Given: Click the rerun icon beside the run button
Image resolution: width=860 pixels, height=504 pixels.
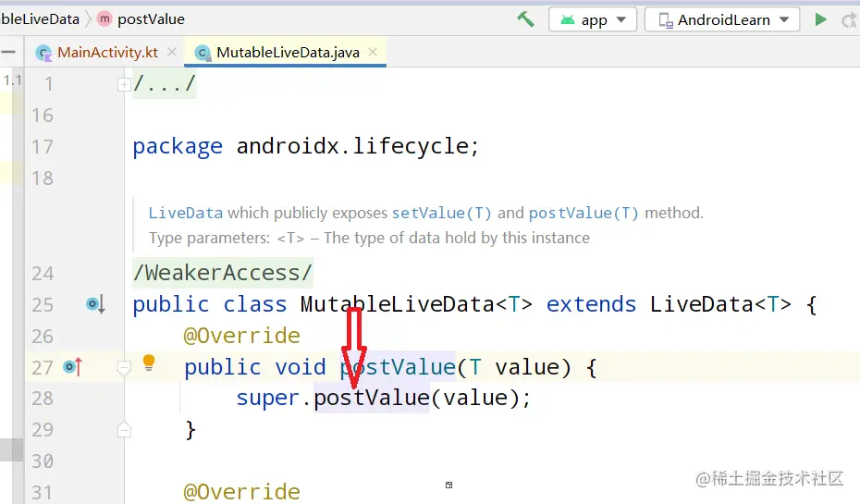Looking at the screenshot, I should click(x=849, y=20).
